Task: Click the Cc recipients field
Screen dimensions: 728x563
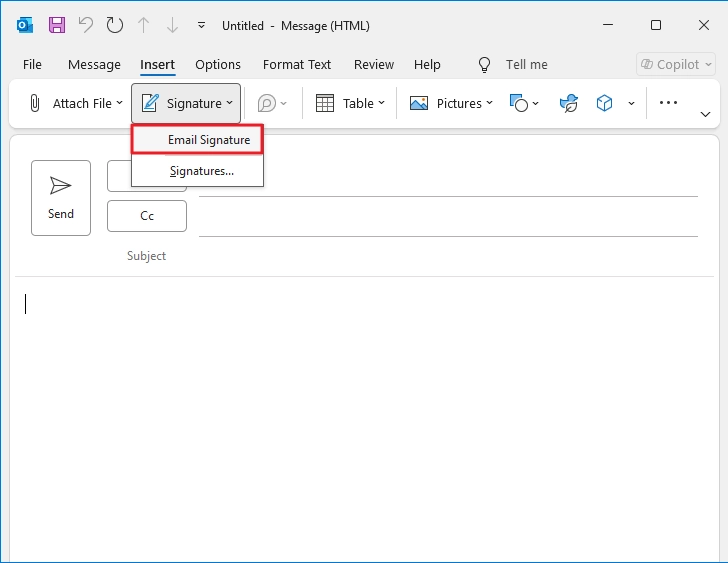Action: 448,217
